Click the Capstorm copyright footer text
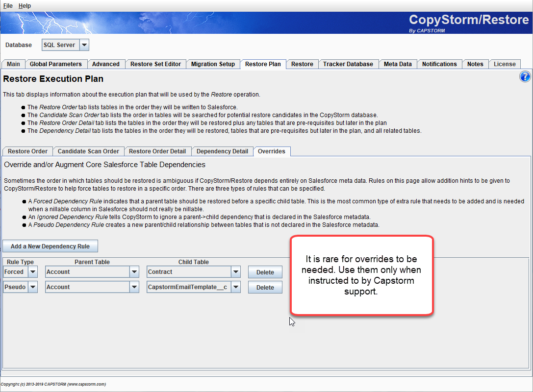The height and width of the screenshot is (392, 533). pyautogui.click(x=53, y=384)
